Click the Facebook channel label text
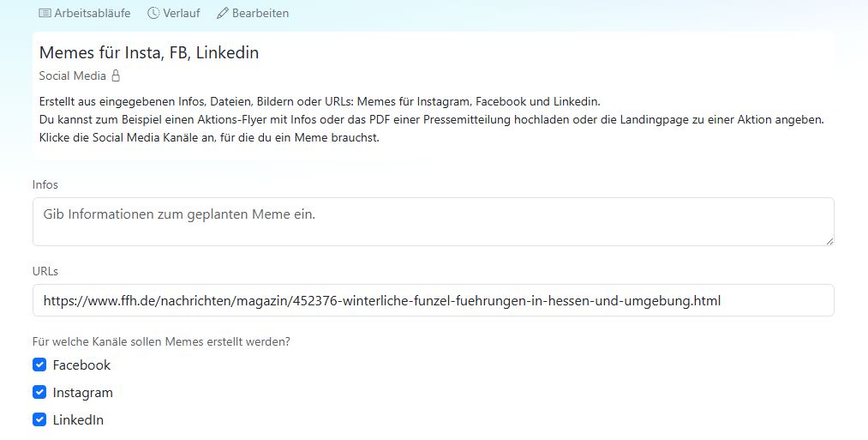 [x=81, y=365]
